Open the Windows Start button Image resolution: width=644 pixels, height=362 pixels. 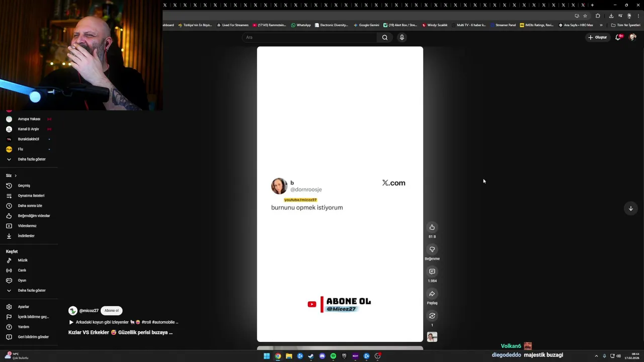(x=267, y=356)
